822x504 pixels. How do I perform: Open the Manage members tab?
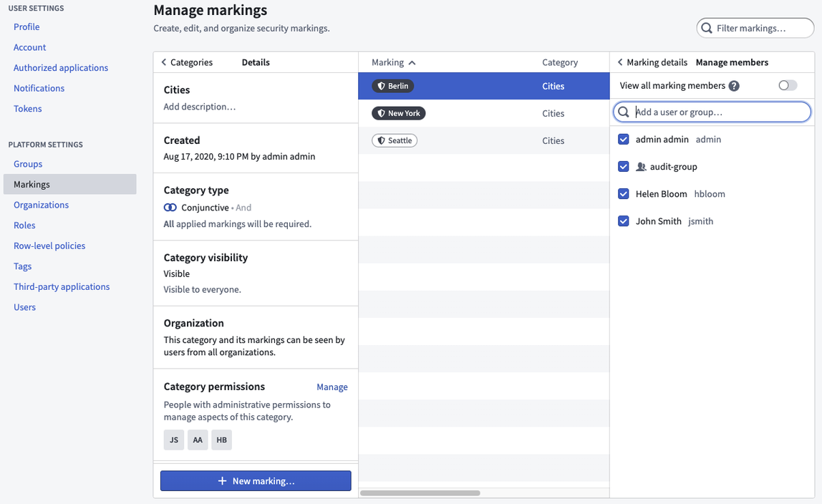[x=732, y=62]
